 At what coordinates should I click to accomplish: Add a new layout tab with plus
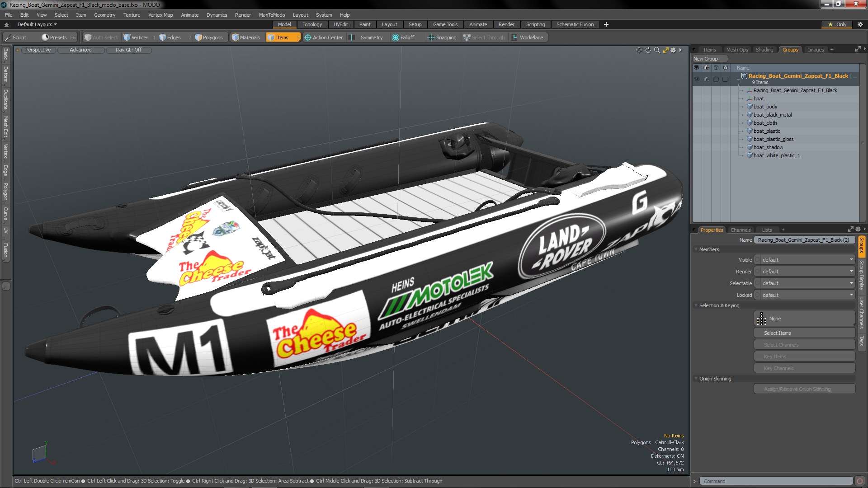(606, 24)
